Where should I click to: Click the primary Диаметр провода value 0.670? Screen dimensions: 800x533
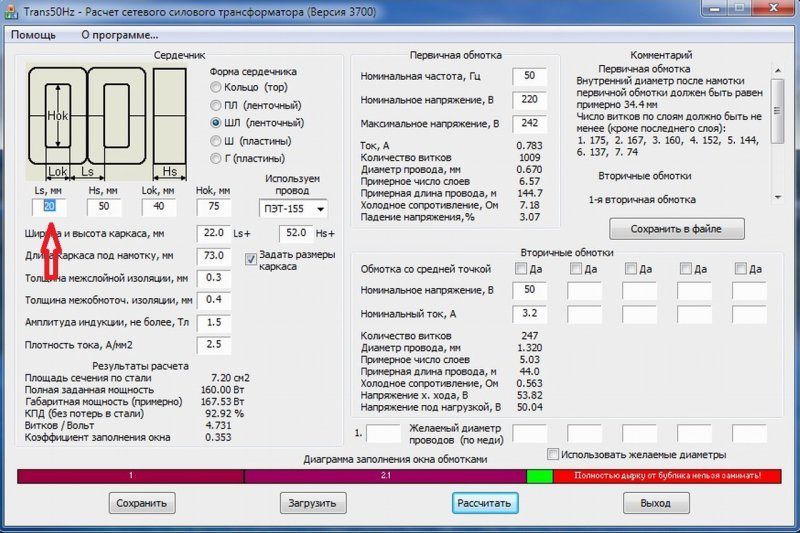click(x=530, y=169)
